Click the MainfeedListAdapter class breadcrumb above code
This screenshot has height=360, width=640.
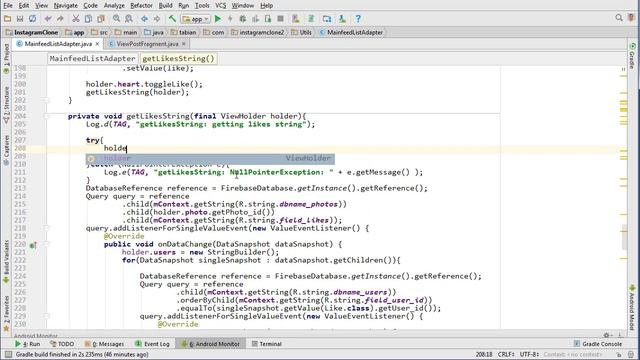(x=92, y=59)
